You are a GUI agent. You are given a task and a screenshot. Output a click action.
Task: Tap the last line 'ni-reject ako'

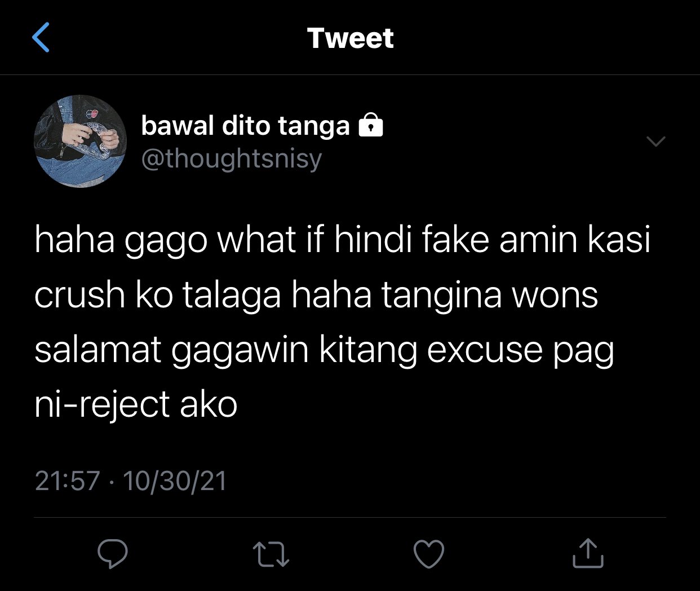tap(136, 405)
